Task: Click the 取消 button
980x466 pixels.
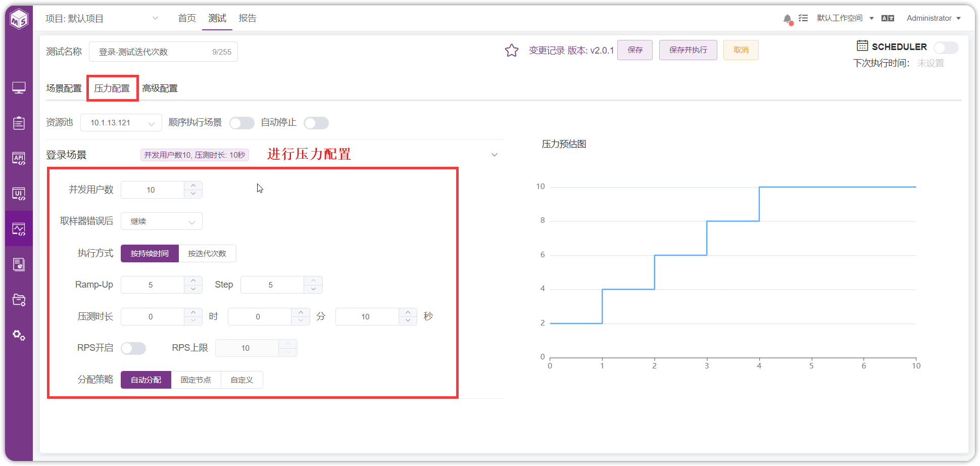Action: [x=741, y=50]
